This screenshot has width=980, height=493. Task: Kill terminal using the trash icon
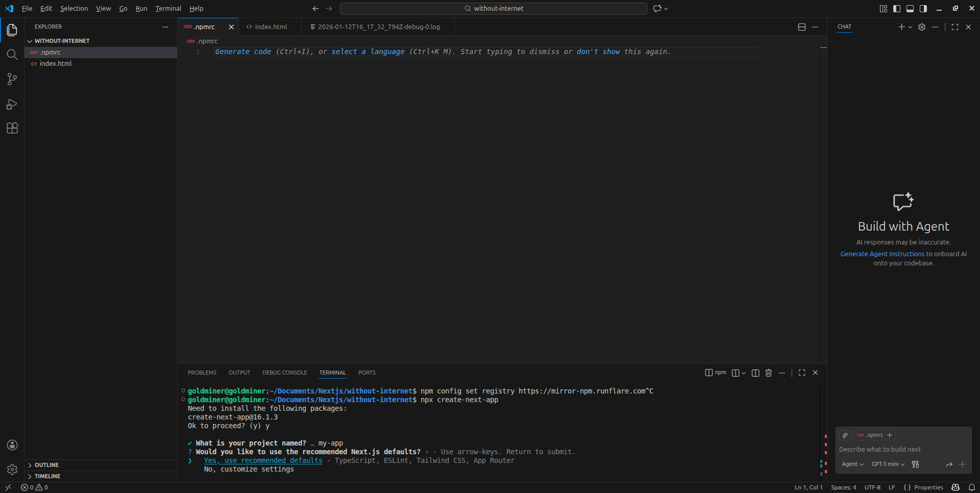click(769, 373)
